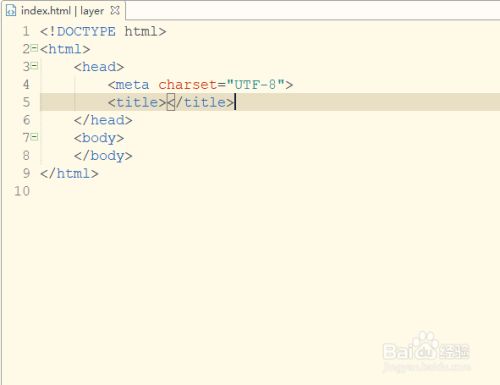The image size is (500, 385).
Task: Close the index.html editor tab
Action: (115, 10)
